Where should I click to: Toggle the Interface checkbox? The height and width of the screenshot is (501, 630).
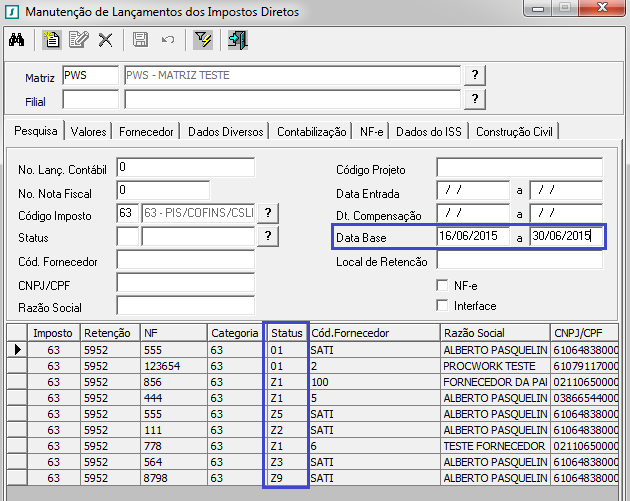pyautogui.click(x=443, y=306)
